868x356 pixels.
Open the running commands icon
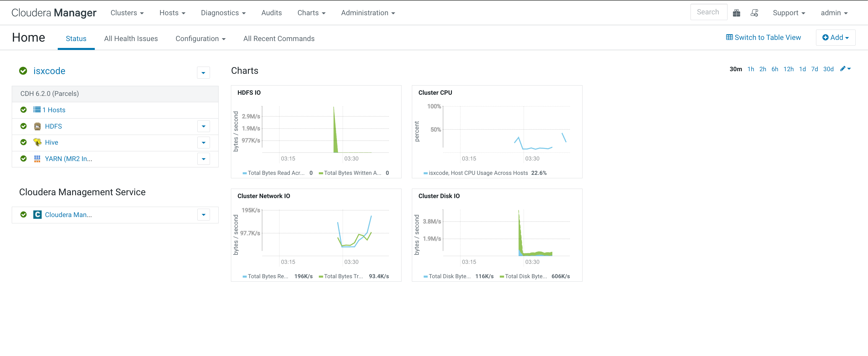755,13
